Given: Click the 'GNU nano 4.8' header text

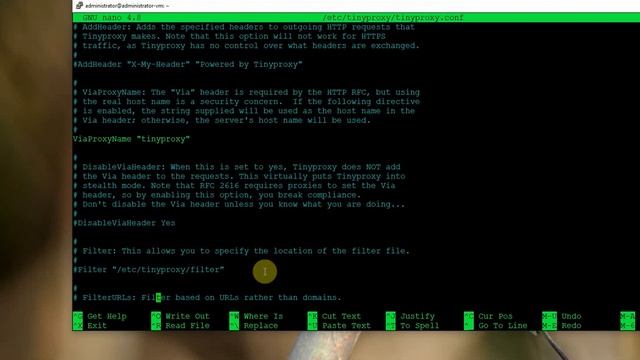Looking at the screenshot, I should point(112,18).
